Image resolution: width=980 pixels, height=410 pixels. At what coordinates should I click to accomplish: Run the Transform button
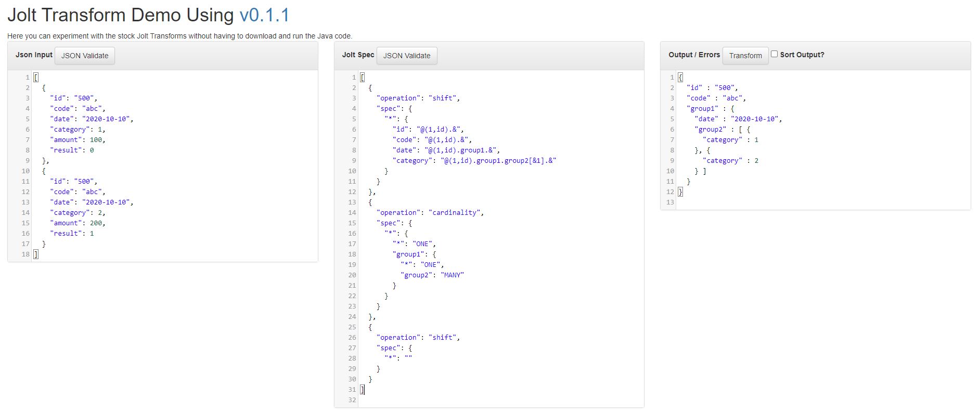745,56
